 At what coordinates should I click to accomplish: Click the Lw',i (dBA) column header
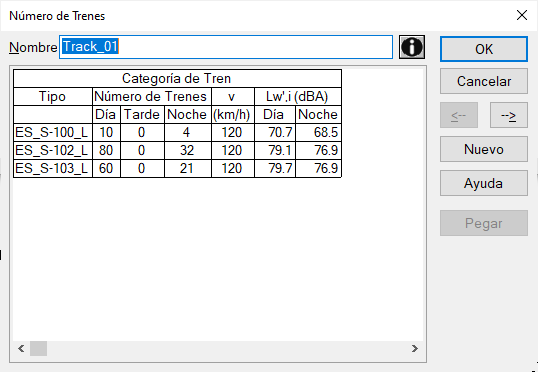pos(298,97)
